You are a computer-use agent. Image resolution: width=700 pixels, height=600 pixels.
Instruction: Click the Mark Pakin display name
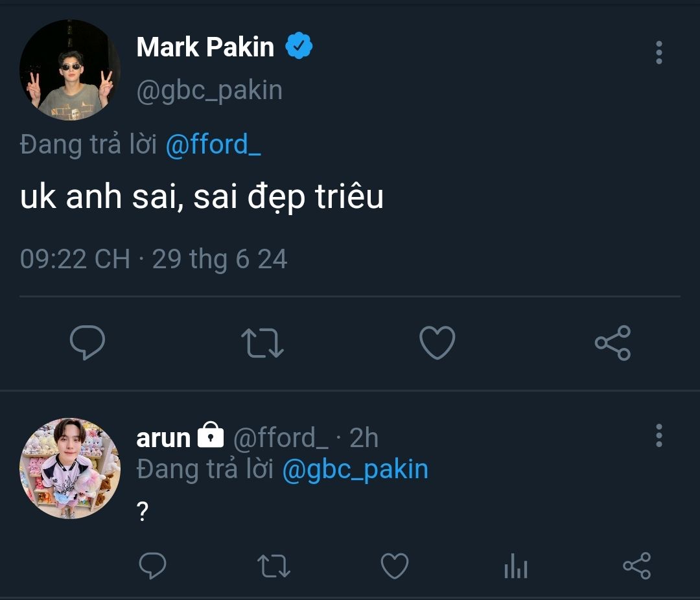click(x=205, y=47)
